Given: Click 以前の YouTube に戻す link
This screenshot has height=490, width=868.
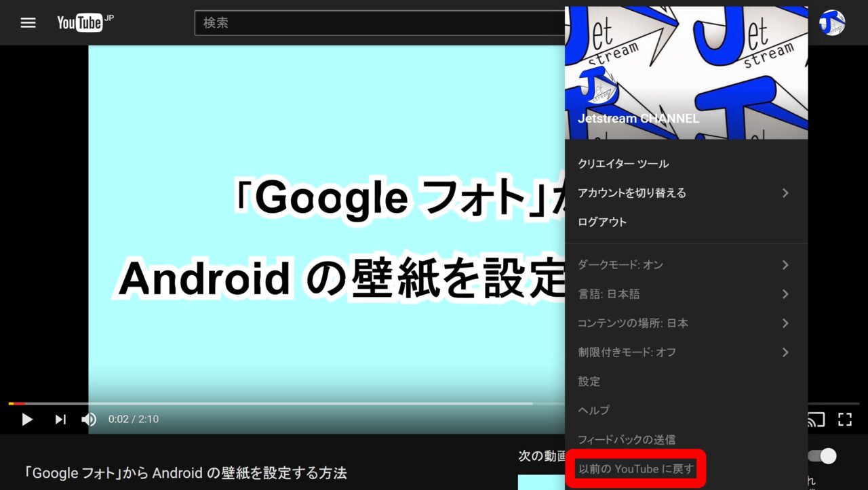Looking at the screenshot, I should pos(635,468).
